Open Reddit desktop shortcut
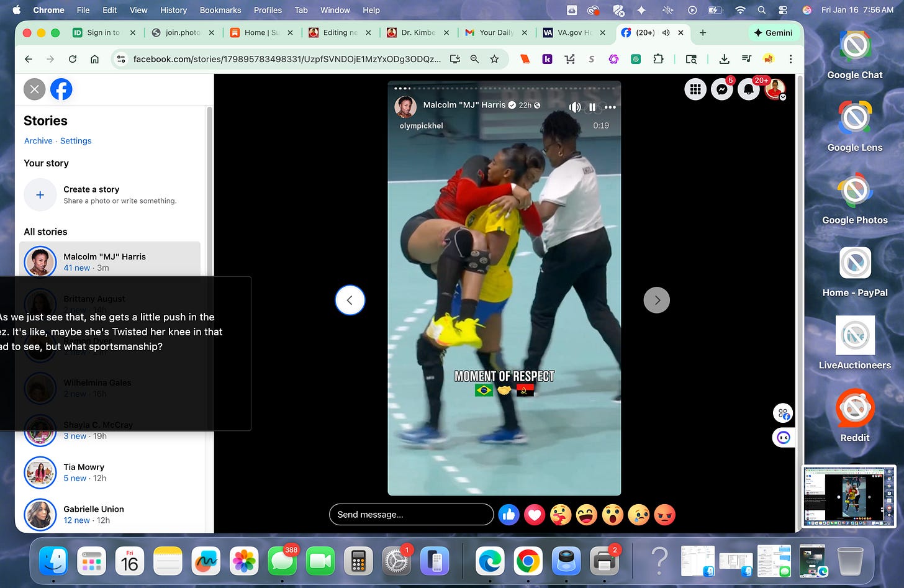 tap(855, 416)
